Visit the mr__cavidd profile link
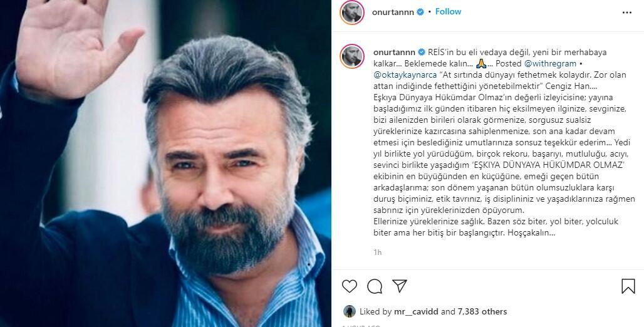Screen dimensions: 644x327 point(416,312)
